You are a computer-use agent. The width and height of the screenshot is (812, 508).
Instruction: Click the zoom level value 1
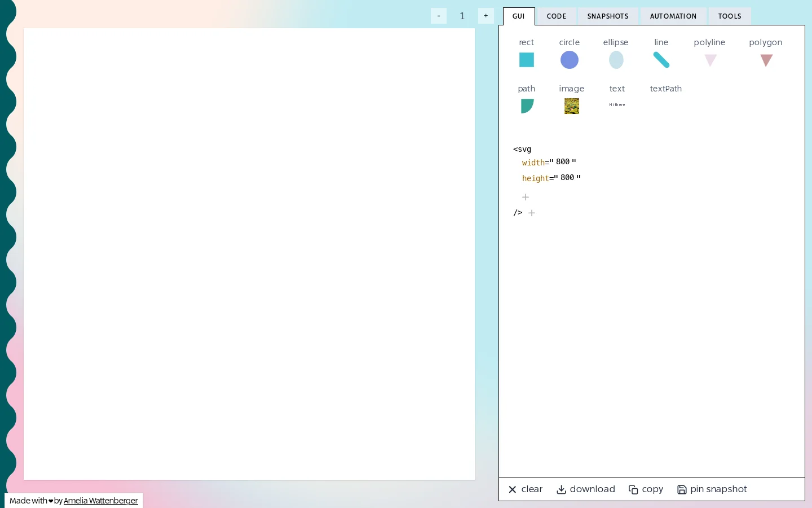(x=462, y=16)
